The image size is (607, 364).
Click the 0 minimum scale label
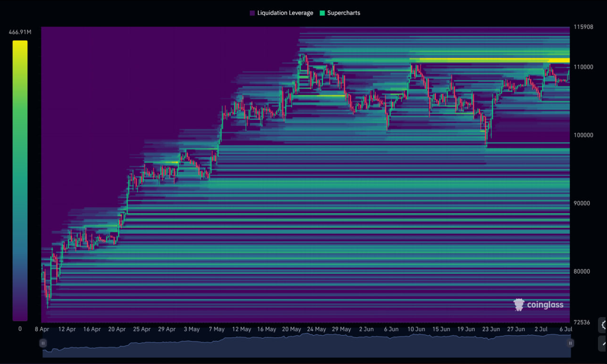click(20, 328)
